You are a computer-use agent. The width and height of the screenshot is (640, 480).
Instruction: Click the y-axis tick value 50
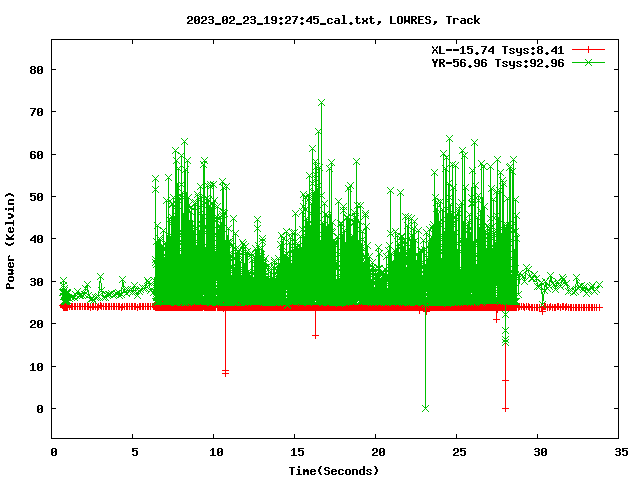pyautogui.click(x=36, y=197)
